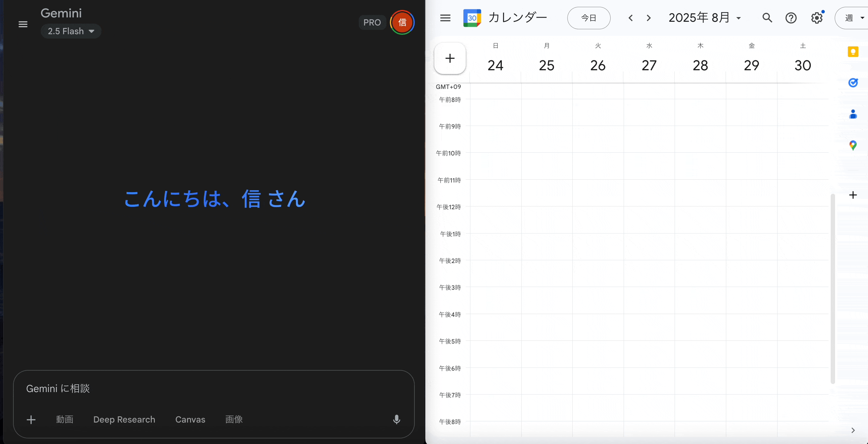The image size is (868, 444).
Task: Click the plus attach icon in Gemini prompt
Action: (x=31, y=420)
